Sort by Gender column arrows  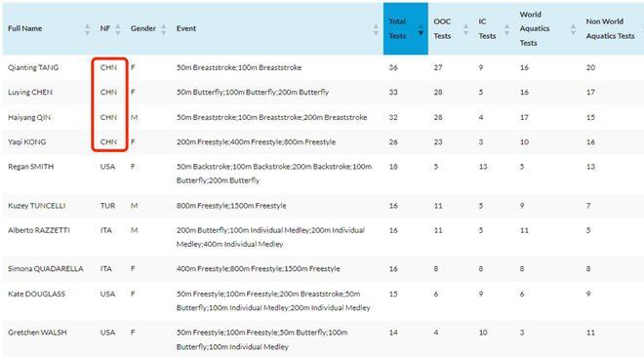(164, 29)
